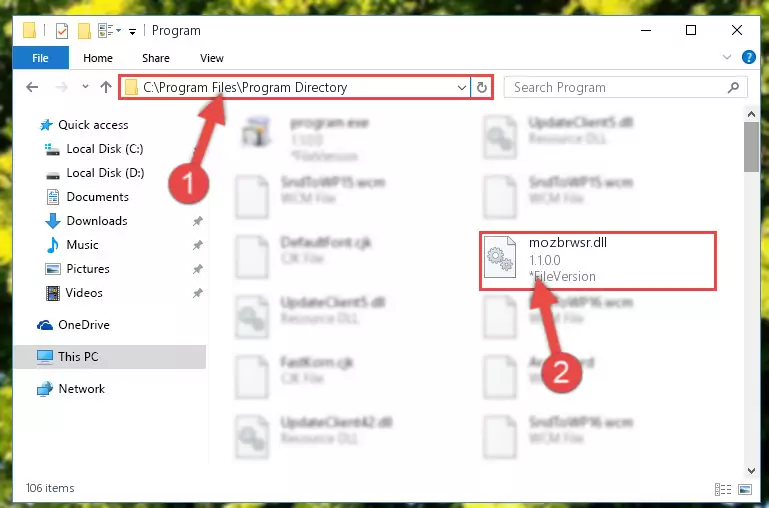Screen dimensions: 769x508
Task: Open the Recent locations dropdown arrow
Action: [x=85, y=87]
